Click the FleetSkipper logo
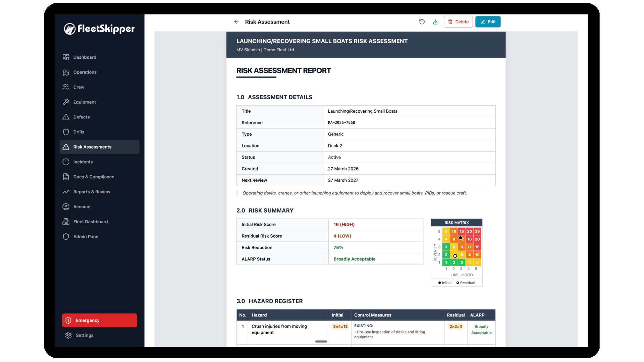This screenshot has width=644, height=362. point(99,29)
